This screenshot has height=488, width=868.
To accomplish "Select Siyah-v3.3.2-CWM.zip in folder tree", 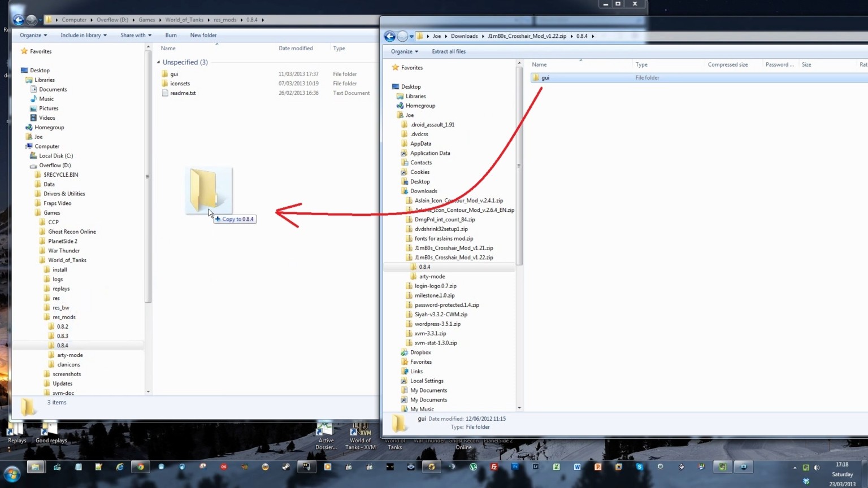I will tap(441, 315).
